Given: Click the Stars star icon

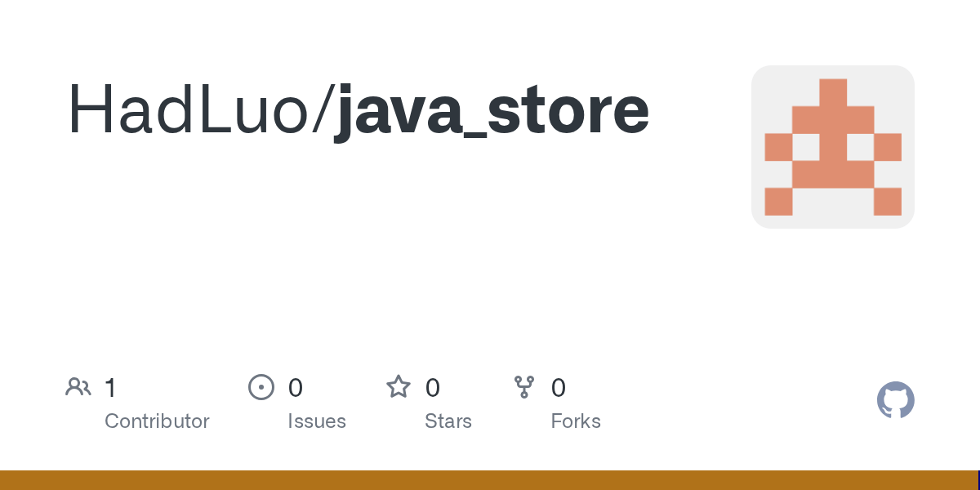Looking at the screenshot, I should [x=399, y=386].
